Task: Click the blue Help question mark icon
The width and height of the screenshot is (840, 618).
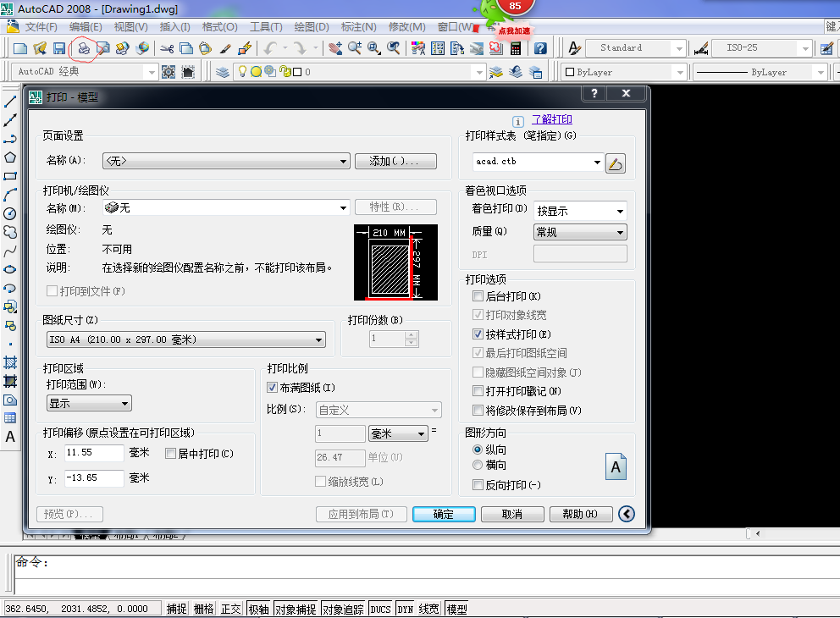Action: [x=540, y=48]
